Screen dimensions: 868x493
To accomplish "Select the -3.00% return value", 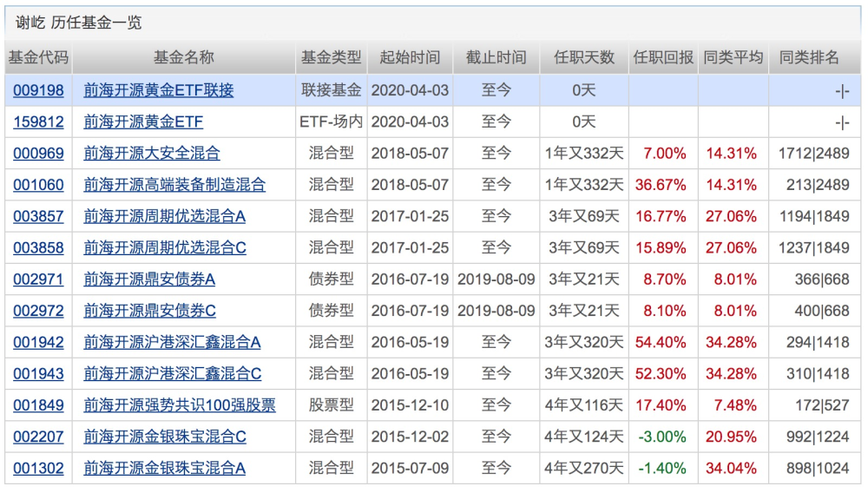I will point(662,437).
